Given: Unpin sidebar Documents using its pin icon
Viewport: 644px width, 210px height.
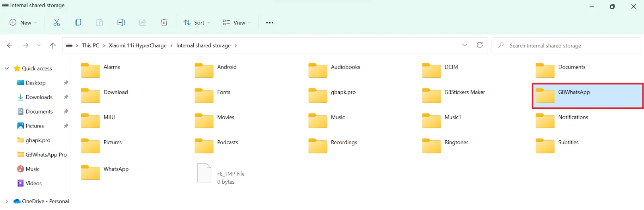Looking at the screenshot, I should click(66, 112).
